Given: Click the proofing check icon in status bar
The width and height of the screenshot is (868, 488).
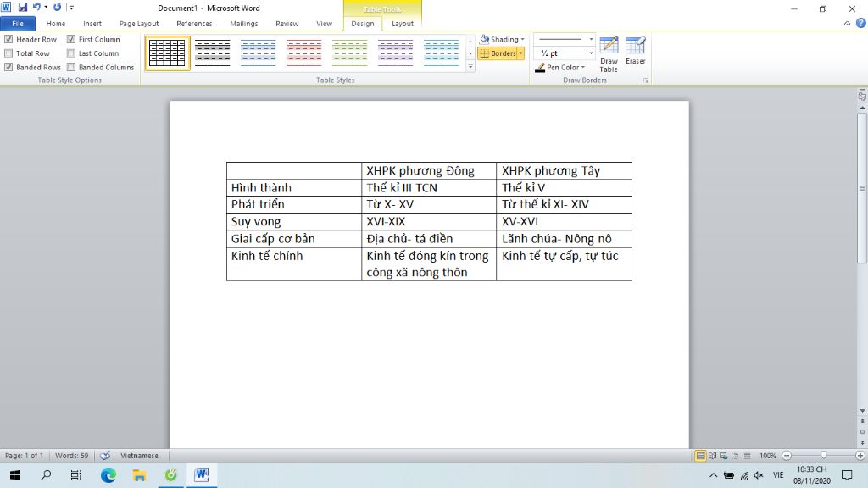Looking at the screenshot, I should coord(104,456).
